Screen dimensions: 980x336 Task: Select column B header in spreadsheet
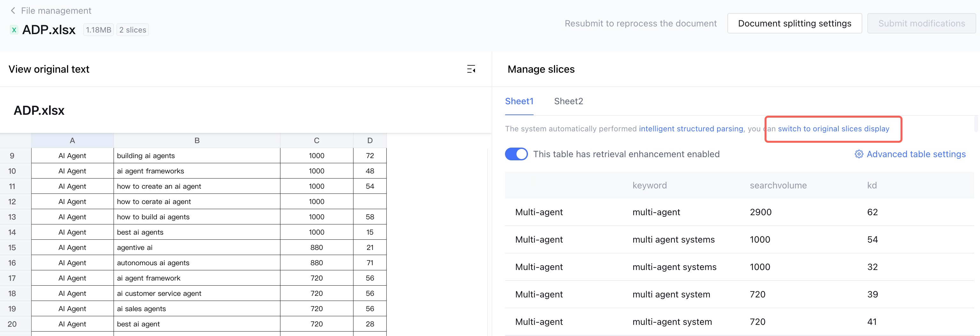(197, 141)
